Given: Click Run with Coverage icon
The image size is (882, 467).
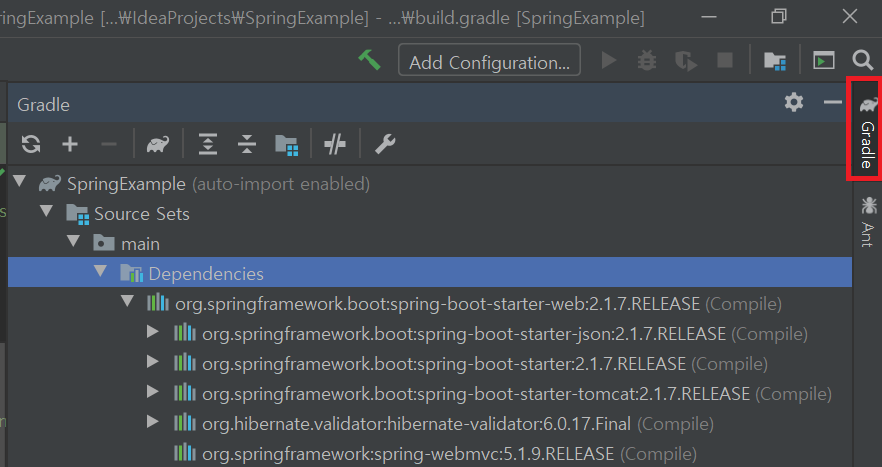Looking at the screenshot, I should tap(686, 60).
